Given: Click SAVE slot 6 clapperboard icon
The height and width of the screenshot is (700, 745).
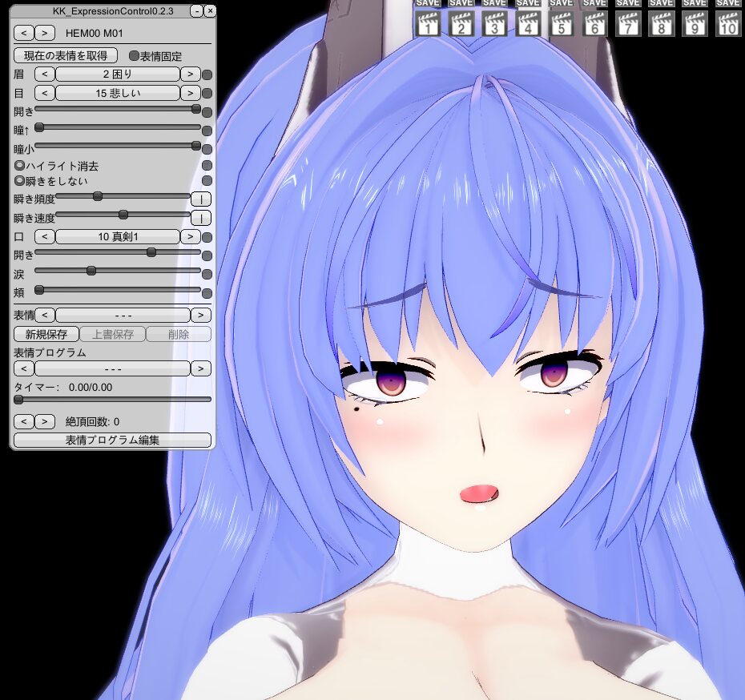Looking at the screenshot, I should point(594,24).
